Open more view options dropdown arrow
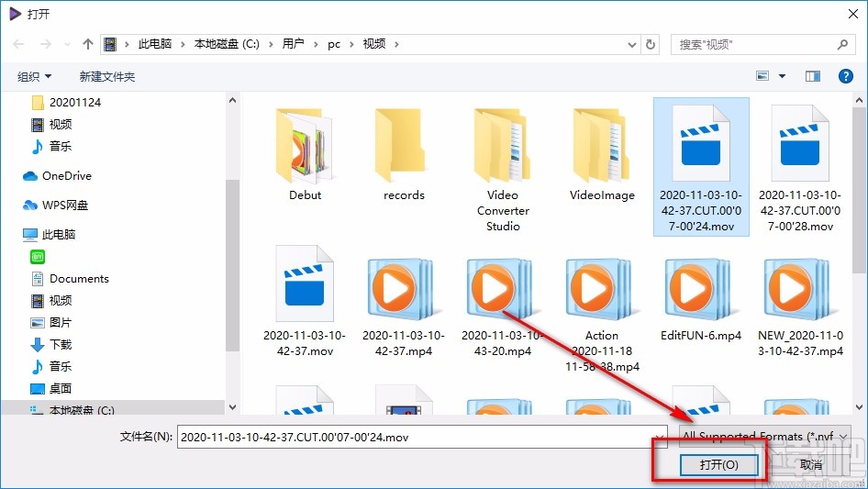The height and width of the screenshot is (489, 868). [782, 76]
